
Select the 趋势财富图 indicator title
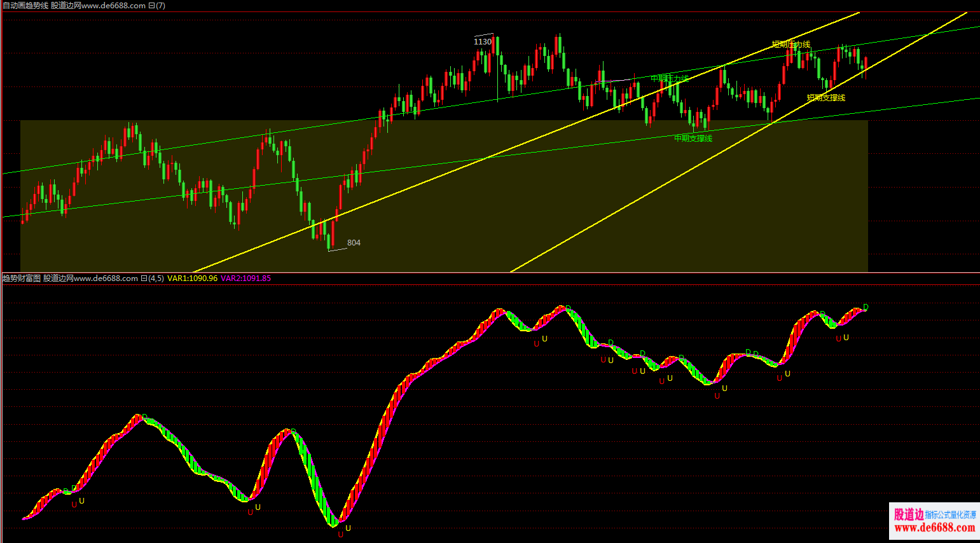coord(22,278)
